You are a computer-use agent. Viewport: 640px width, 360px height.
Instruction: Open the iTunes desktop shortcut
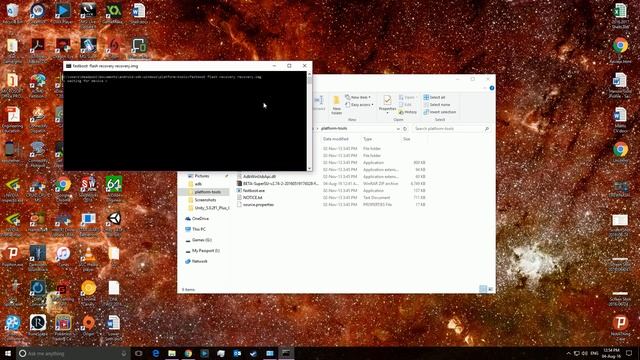click(x=63, y=257)
